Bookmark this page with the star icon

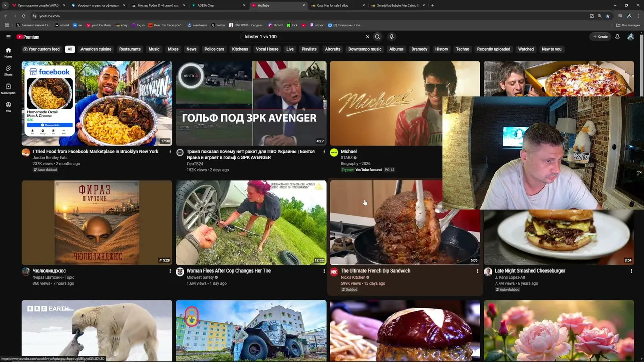[608, 16]
